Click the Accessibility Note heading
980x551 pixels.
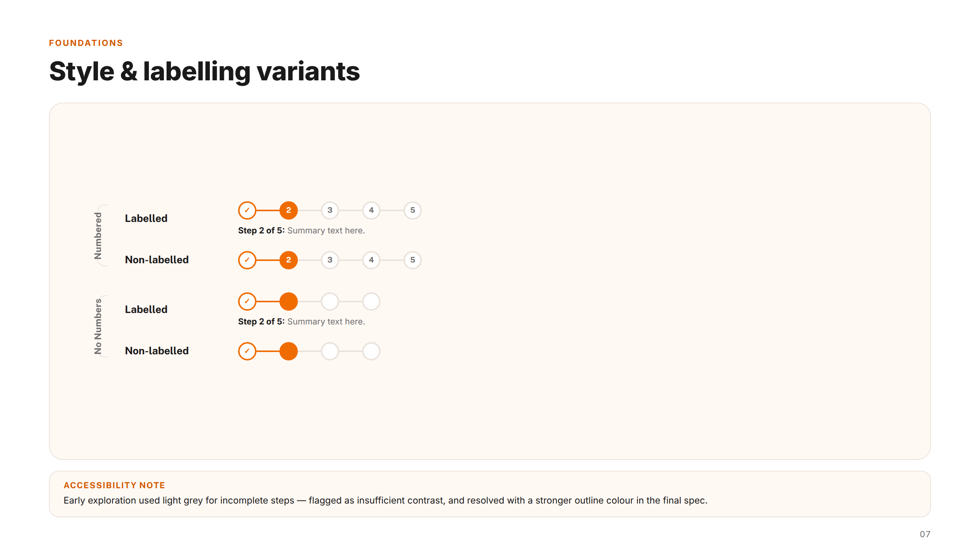point(114,485)
